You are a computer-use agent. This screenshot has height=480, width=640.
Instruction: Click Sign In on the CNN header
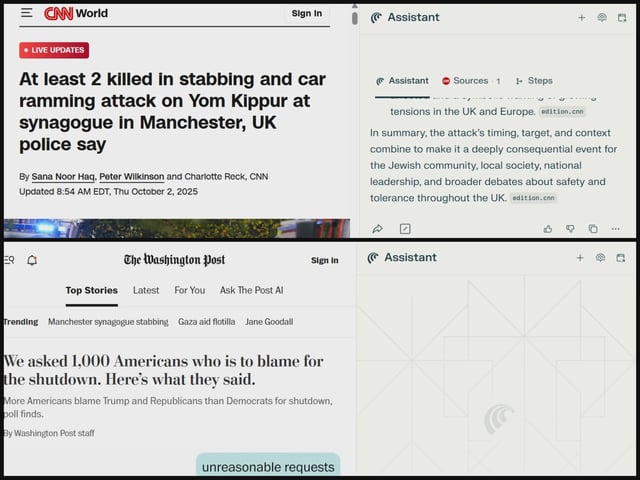pos(306,13)
